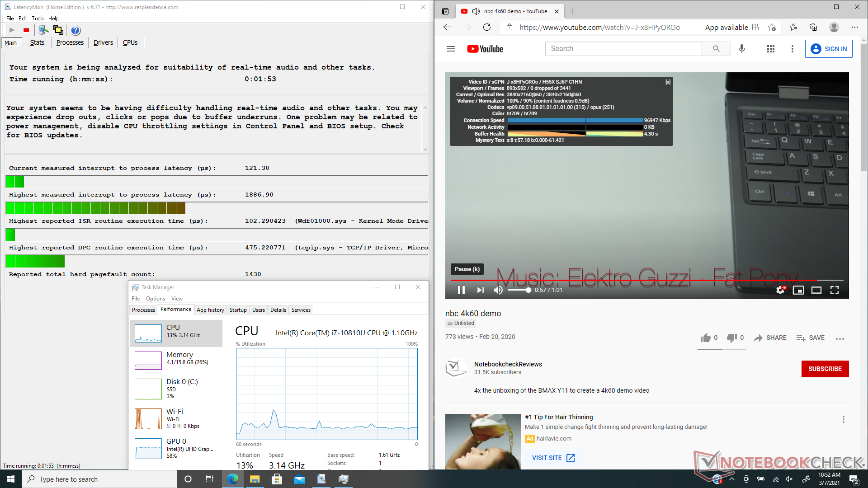
Task: Switch to Task Manager App history tab
Action: click(210, 310)
